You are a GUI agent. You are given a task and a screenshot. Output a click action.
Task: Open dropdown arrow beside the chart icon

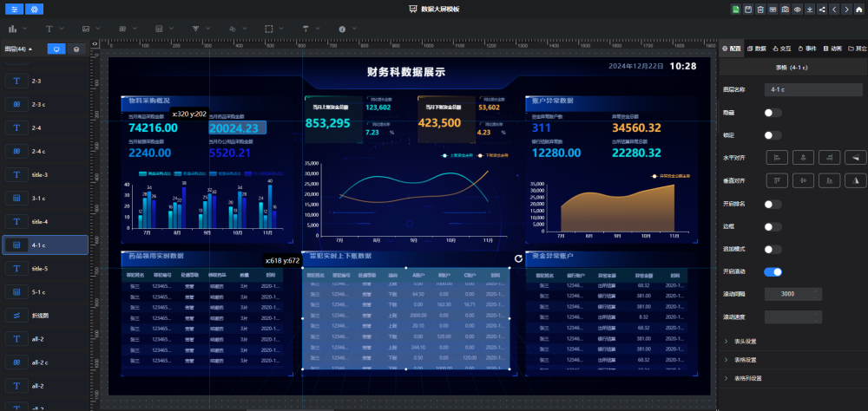pyautogui.click(x=25, y=29)
